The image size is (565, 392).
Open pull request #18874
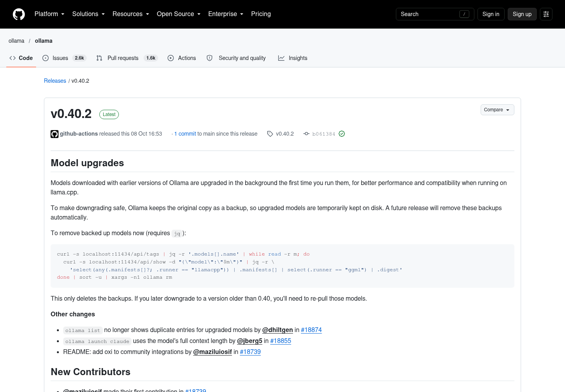point(311,330)
